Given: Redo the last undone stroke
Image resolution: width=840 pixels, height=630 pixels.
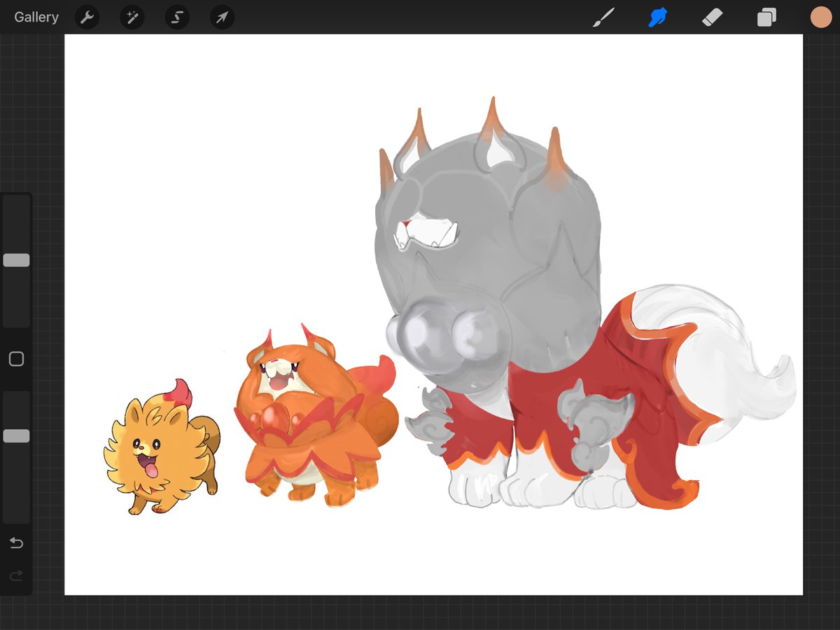Looking at the screenshot, I should coord(16,575).
